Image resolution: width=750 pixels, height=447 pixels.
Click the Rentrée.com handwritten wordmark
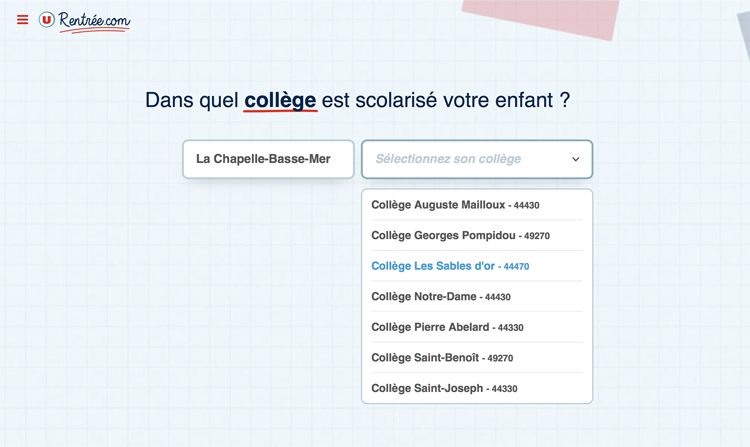[94, 22]
